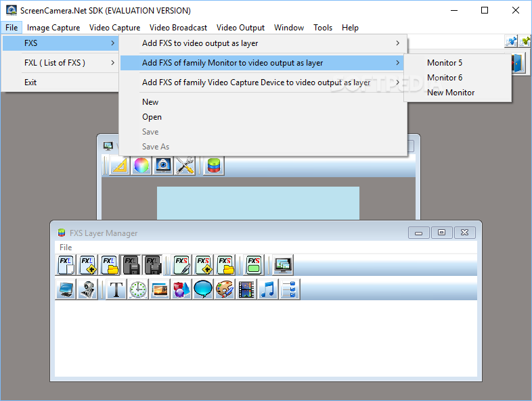This screenshot has height=401, width=532.
Task: Select Monitor 5 from the submenu
Action: coord(458,63)
